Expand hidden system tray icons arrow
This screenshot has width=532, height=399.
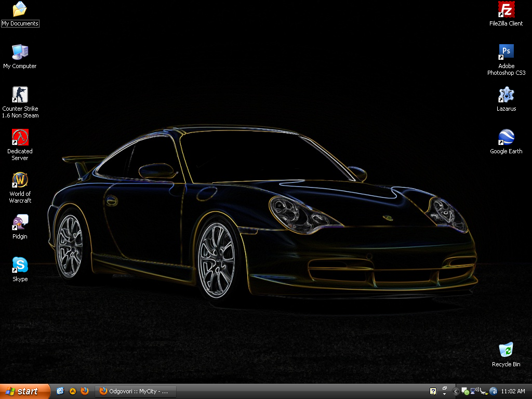pyautogui.click(x=456, y=391)
